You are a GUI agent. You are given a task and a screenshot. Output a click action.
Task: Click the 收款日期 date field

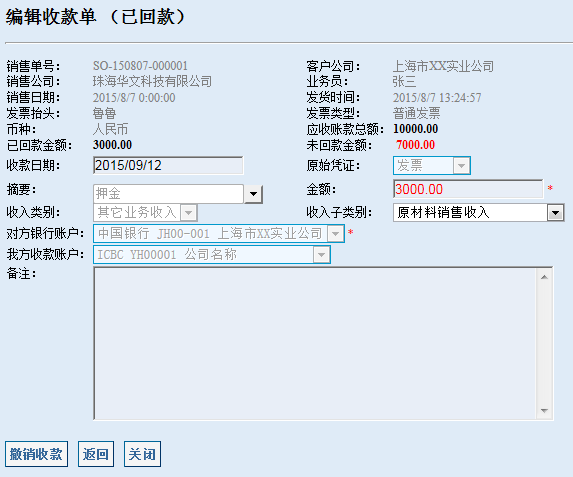coord(168,166)
